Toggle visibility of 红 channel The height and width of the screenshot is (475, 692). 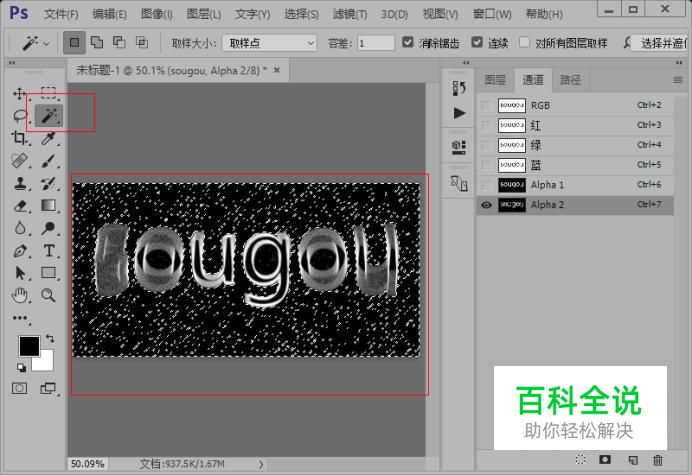[486, 125]
